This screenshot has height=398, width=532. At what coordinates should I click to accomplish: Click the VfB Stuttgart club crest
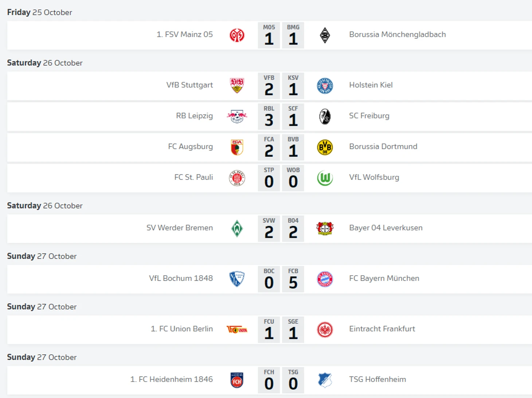(237, 86)
